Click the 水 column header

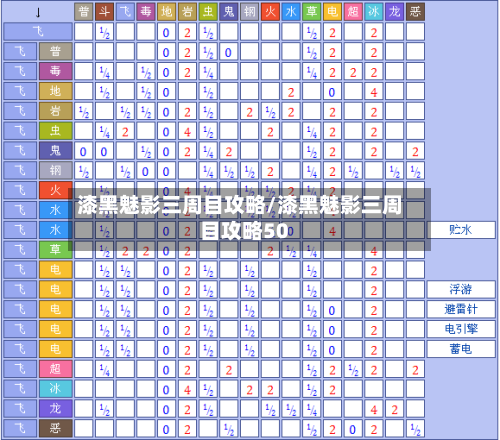[291, 12]
